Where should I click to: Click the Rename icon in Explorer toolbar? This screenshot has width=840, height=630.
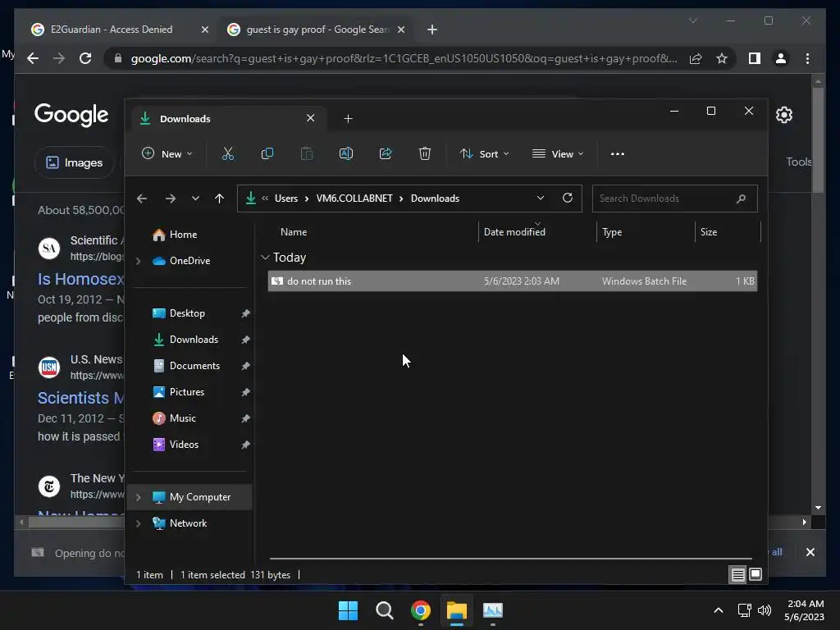(x=346, y=153)
